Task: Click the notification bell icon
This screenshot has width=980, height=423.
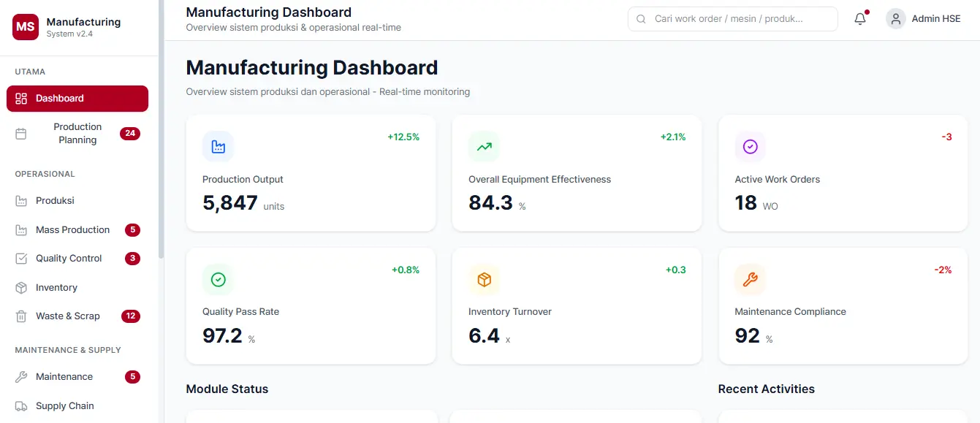Action: click(860, 20)
